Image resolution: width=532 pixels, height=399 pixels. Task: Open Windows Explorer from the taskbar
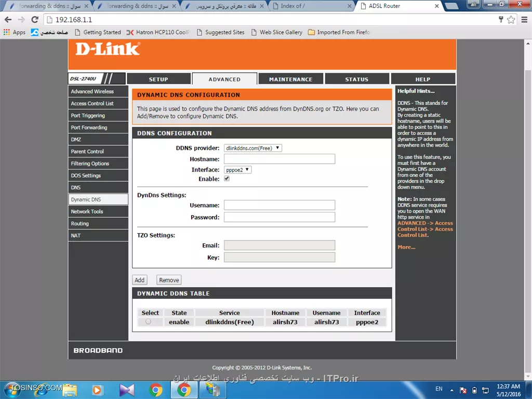point(70,390)
